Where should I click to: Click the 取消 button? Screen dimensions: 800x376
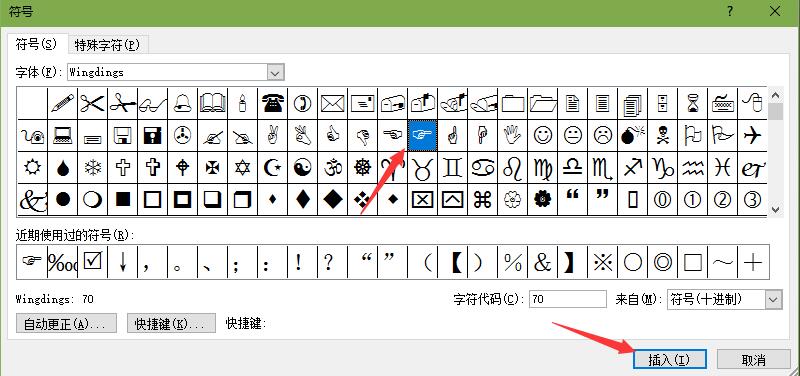(x=754, y=360)
